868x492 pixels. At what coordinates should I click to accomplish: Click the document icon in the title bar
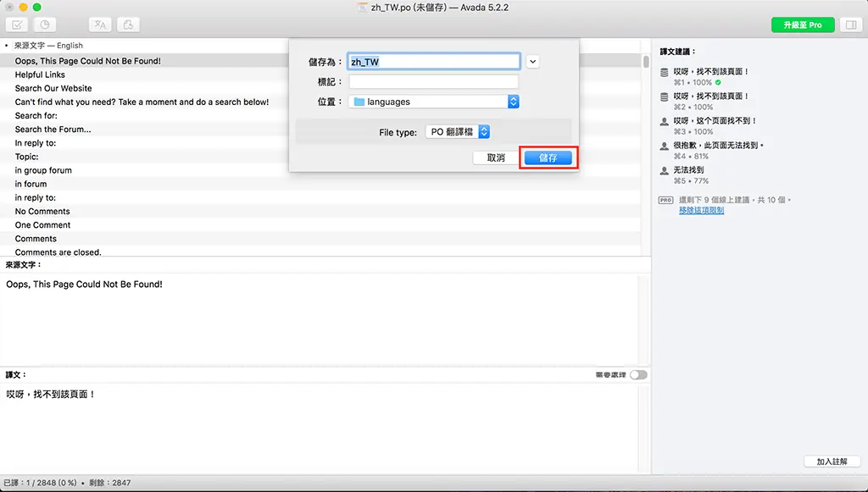coord(363,7)
